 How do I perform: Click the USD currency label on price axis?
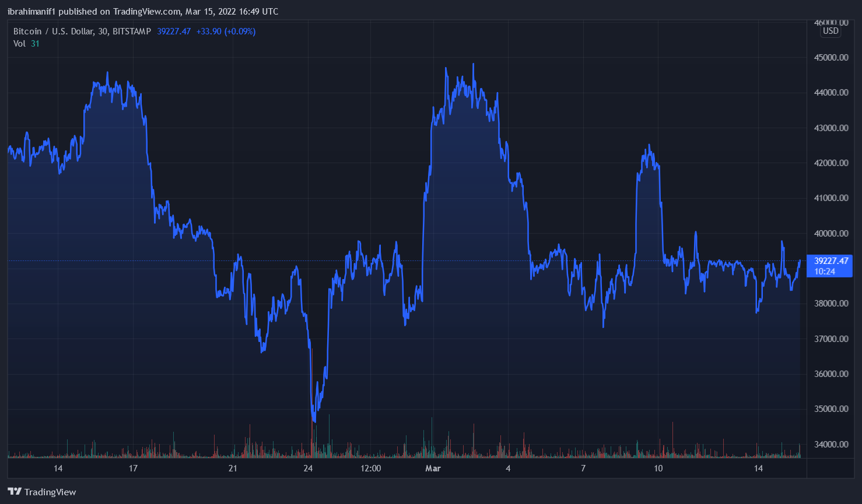coord(831,31)
